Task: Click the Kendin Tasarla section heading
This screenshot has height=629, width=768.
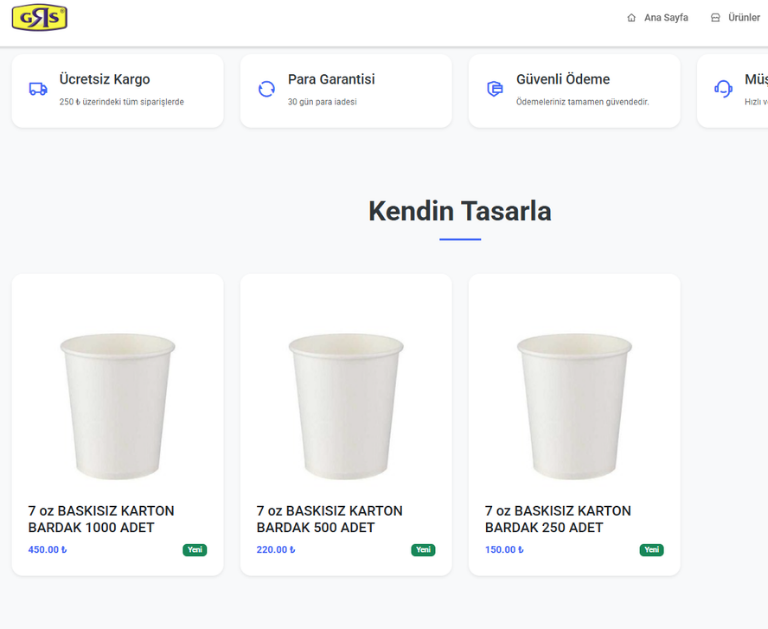Action: 459,211
